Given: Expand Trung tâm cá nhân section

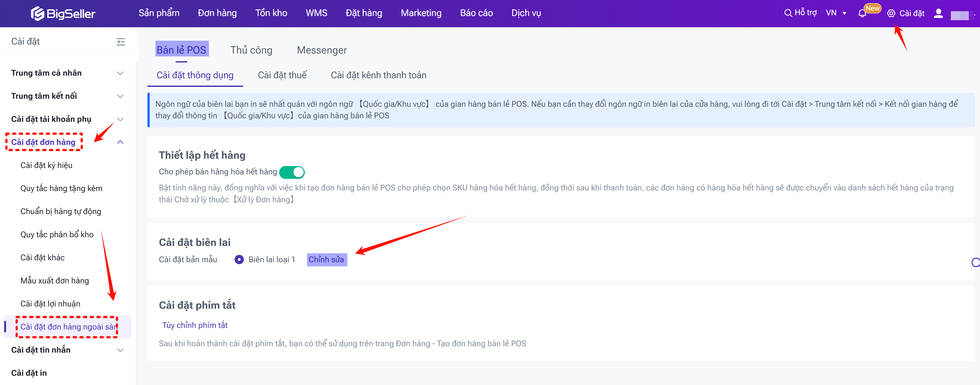Looking at the screenshot, I should [120, 73].
